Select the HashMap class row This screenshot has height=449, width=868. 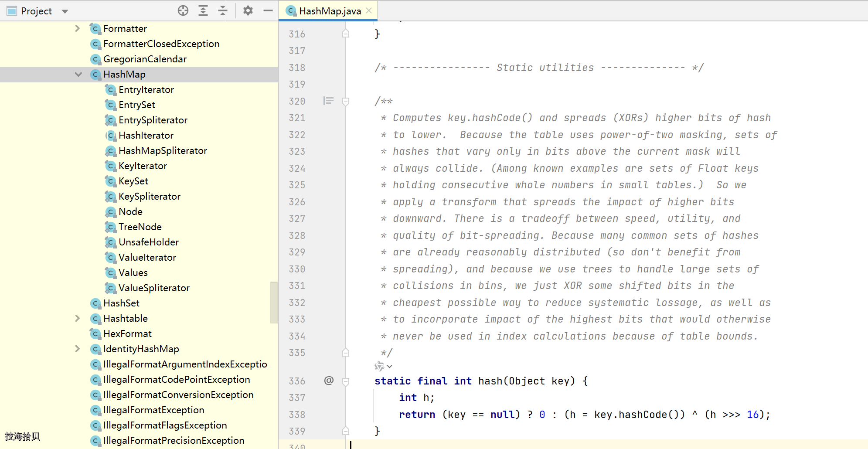139,74
